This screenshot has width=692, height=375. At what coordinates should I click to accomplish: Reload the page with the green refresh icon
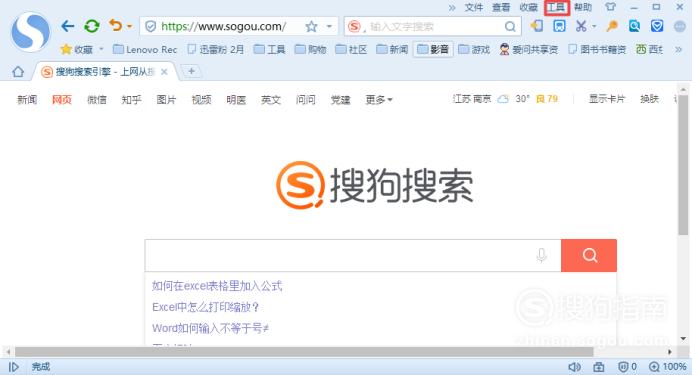pyautogui.click(x=92, y=26)
